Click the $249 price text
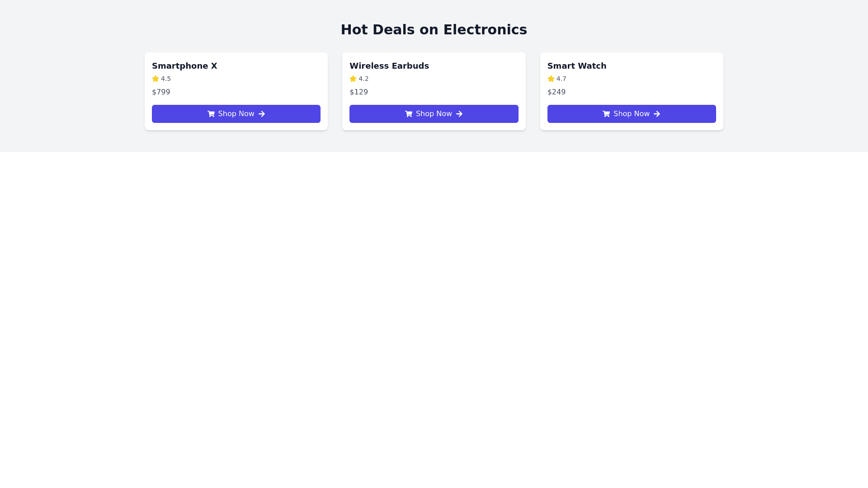 (x=556, y=92)
